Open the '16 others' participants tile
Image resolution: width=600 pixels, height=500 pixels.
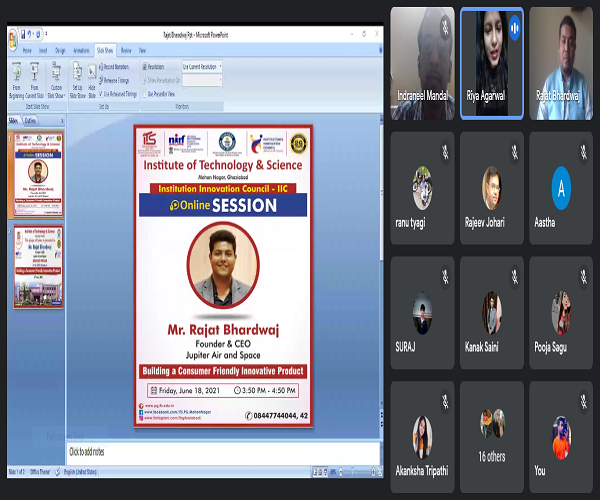pos(492,437)
